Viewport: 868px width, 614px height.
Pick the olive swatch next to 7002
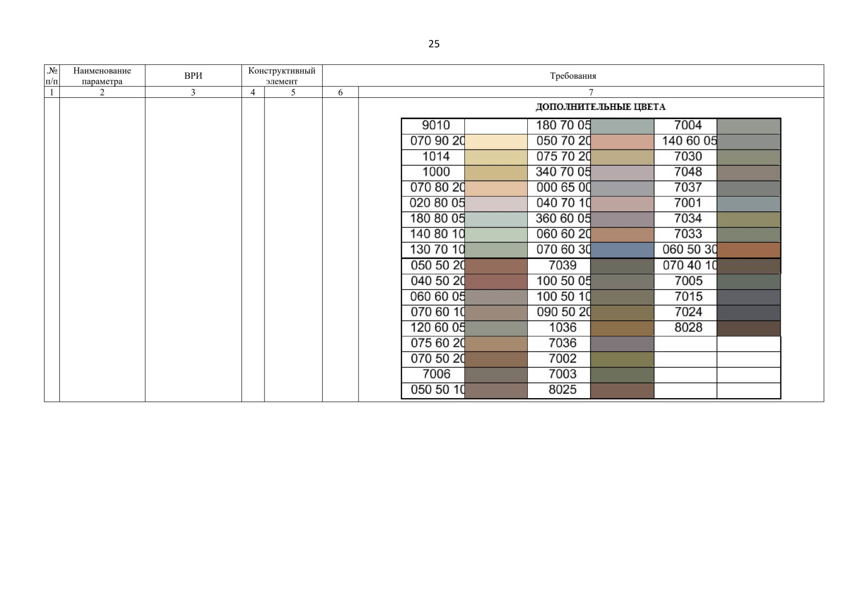point(622,359)
